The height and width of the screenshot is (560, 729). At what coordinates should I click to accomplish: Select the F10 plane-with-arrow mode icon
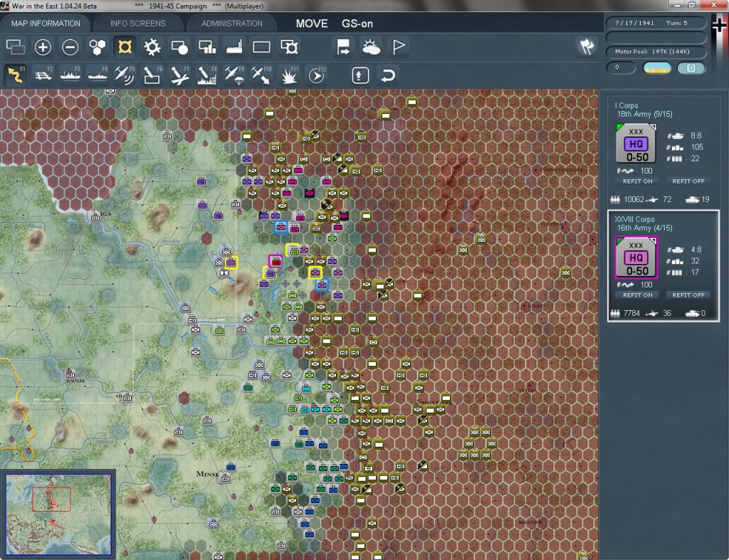261,75
